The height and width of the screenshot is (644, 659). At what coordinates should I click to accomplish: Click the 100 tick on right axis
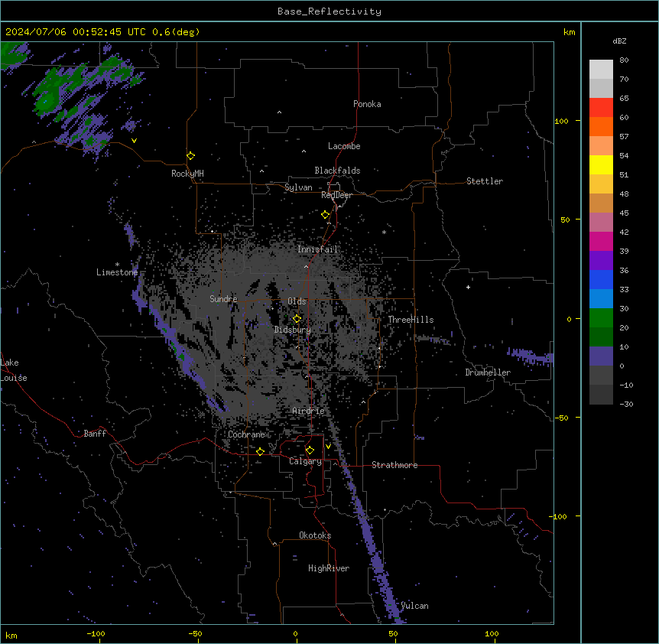[x=561, y=121]
